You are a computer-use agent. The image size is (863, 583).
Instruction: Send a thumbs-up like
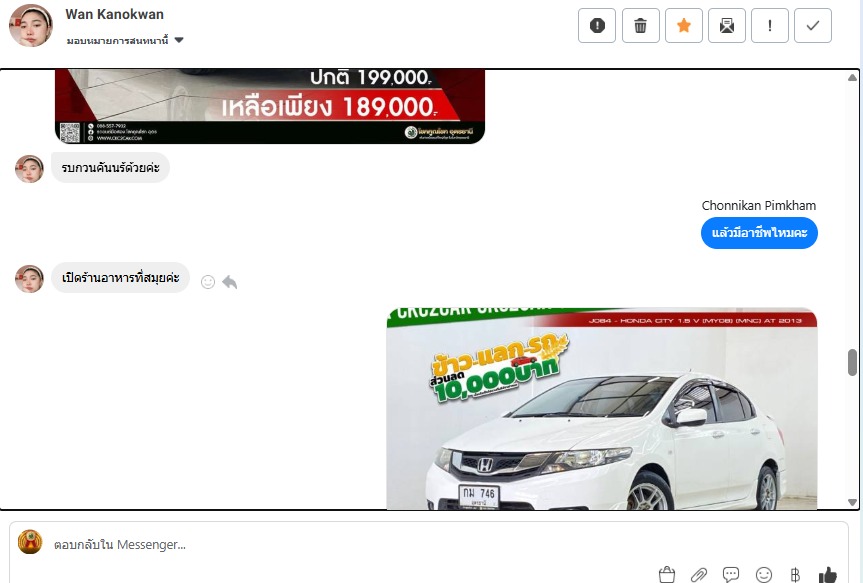pyautogui.click(x=827, y=575)
